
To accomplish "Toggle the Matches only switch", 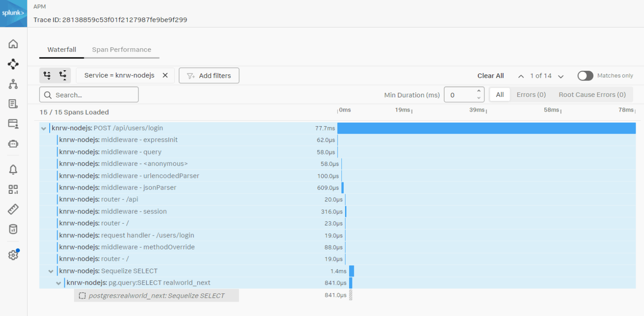I will click(585, 76).
